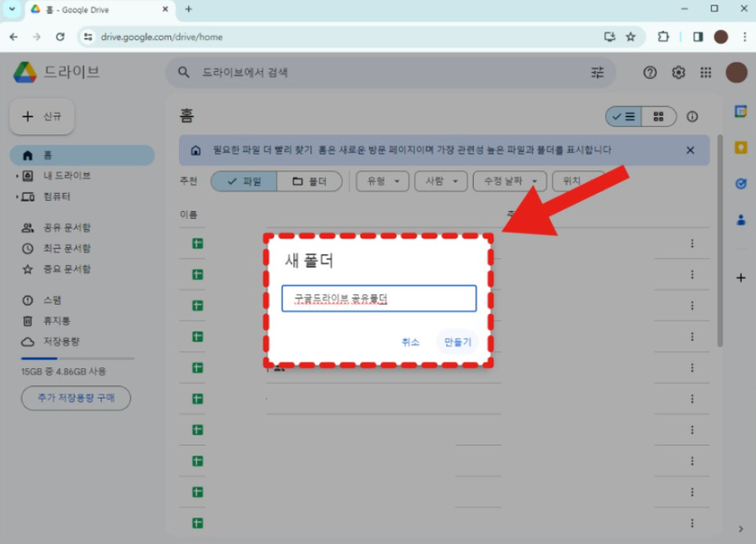
Task: Open a new browser tab
Action: coord(188,9)
